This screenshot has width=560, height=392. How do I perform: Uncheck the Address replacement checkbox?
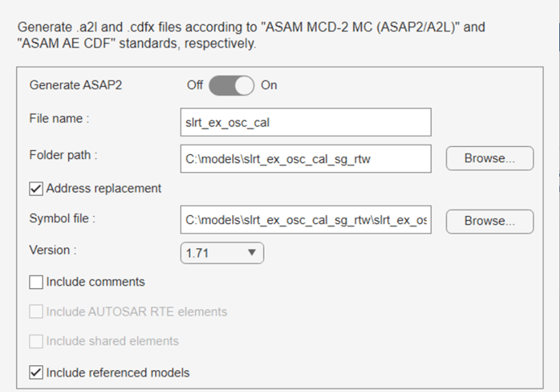pyautogui.click(x=36, y=188)
